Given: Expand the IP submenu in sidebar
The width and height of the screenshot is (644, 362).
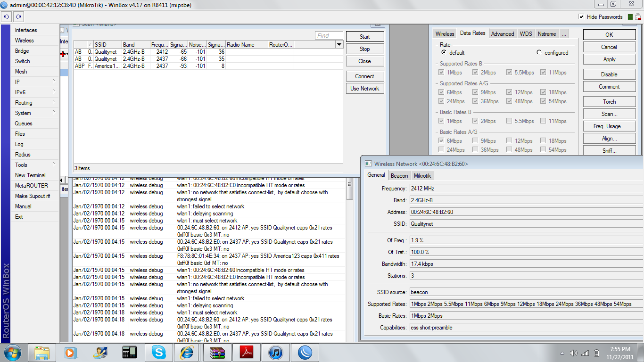Looking at the screenshot, I should pyautogui.click(x=35, y=82).
